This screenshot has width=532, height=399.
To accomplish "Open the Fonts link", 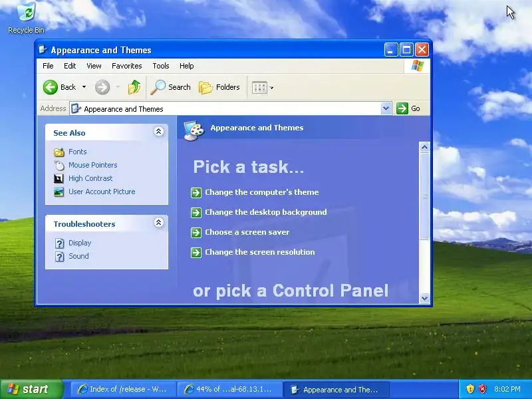I will 77,152.
